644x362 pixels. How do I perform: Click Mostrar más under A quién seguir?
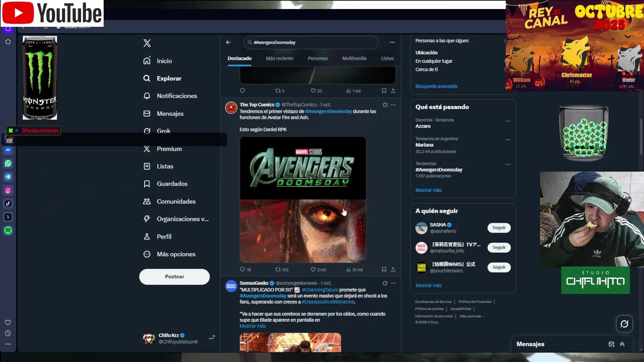pyautogui.click(x=428, y=285)
